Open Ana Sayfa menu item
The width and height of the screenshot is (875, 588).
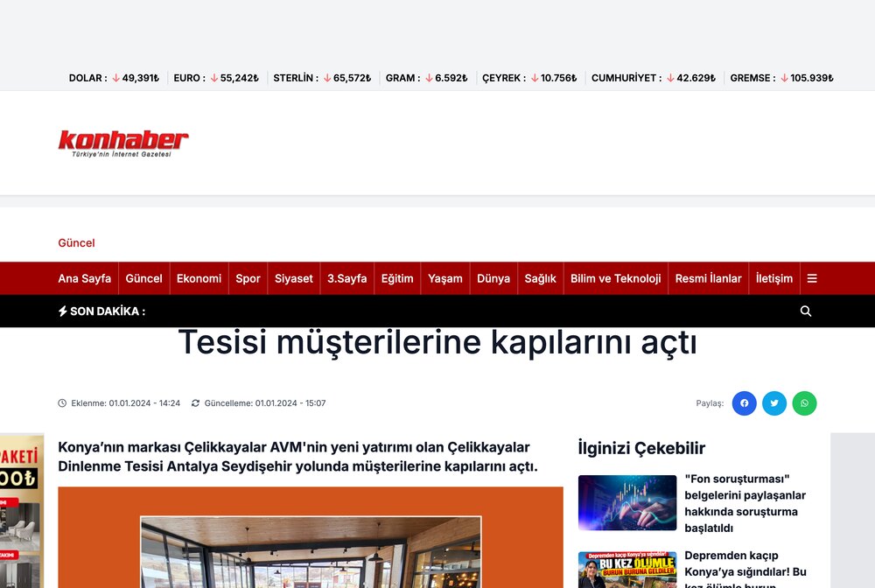pyautogui.click(x=85, y=278)
